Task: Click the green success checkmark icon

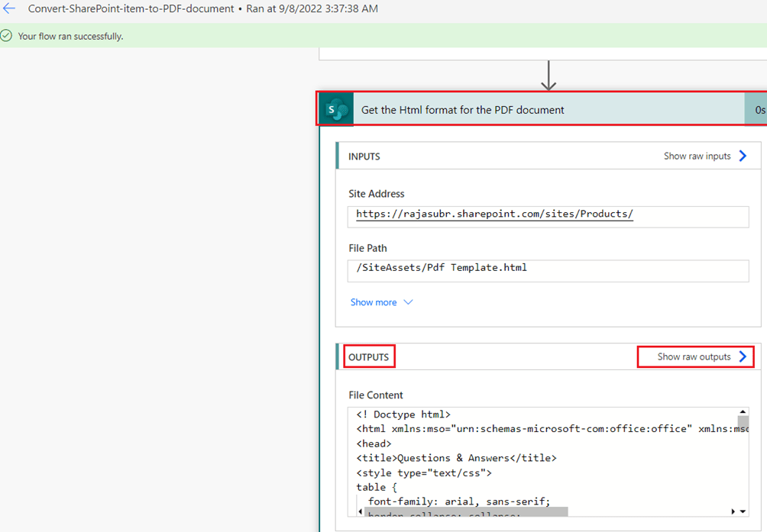Action: coord(7,36)
